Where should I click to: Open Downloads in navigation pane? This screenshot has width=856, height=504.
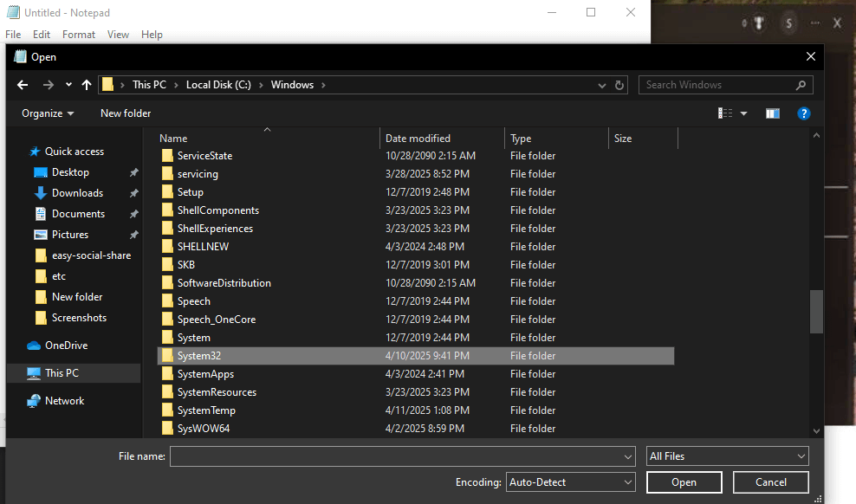coord(77,192)
